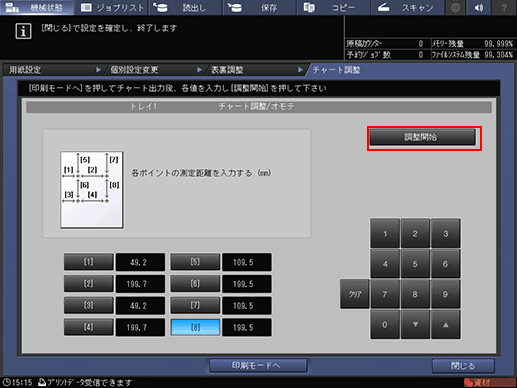Screen dimensions: 517x388
Task: Click the clock icon showing 15:15
Action: [x=6, y=382]
